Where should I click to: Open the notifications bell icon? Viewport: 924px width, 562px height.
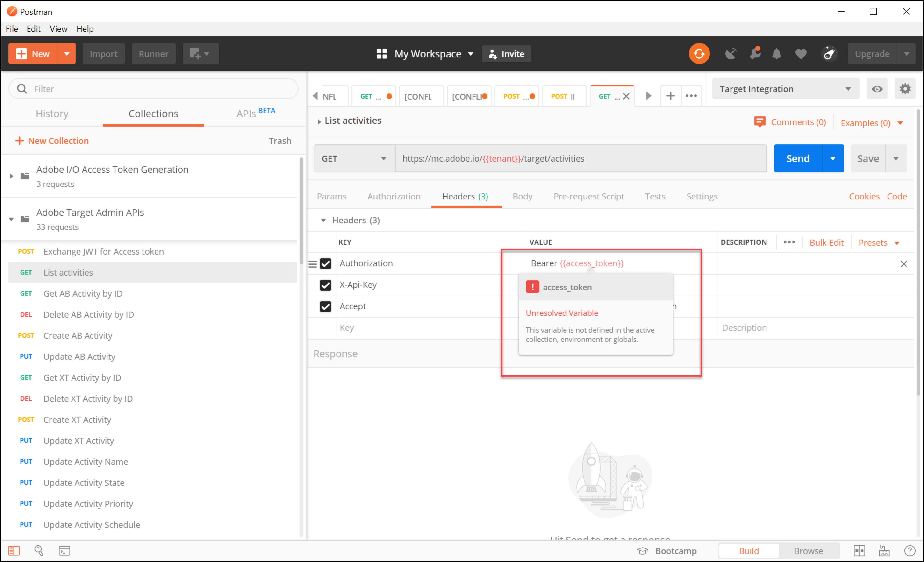click(x=776, y=54)
